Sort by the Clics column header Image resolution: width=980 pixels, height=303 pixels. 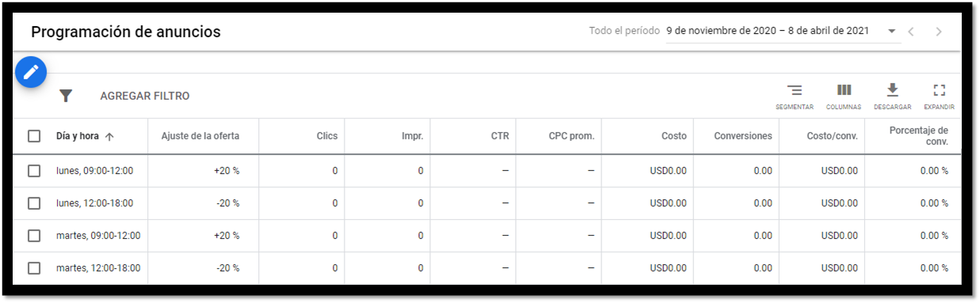coord(326,136)
